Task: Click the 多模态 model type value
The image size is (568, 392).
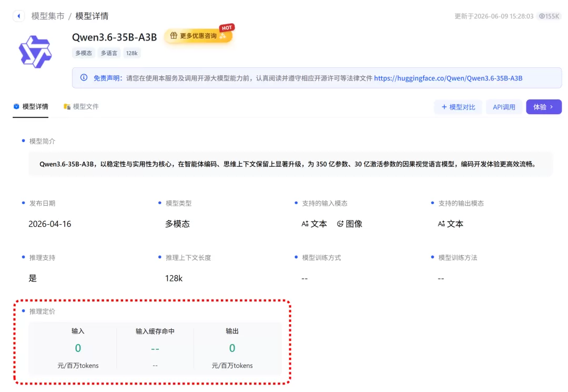Action: pos(178,224)
